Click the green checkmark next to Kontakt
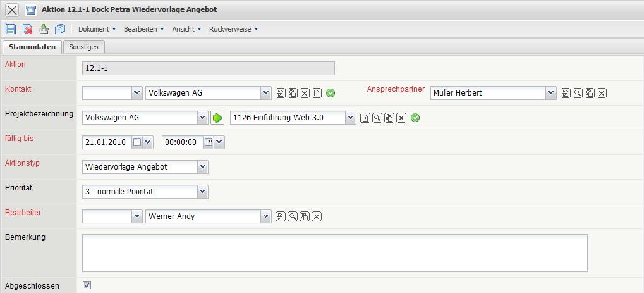The width and height of the screenshot is (644, 293). (331, 94)
